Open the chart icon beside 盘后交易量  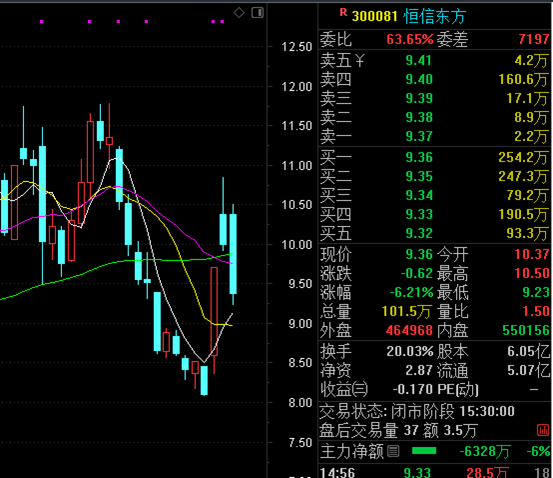click(x=543, y=430)
